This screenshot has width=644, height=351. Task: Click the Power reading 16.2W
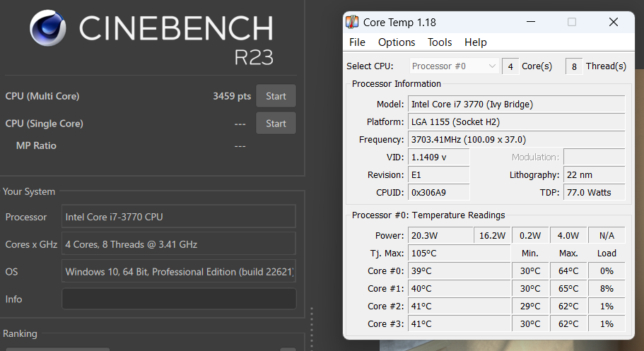pyautogui.click(x=492, y=236)
